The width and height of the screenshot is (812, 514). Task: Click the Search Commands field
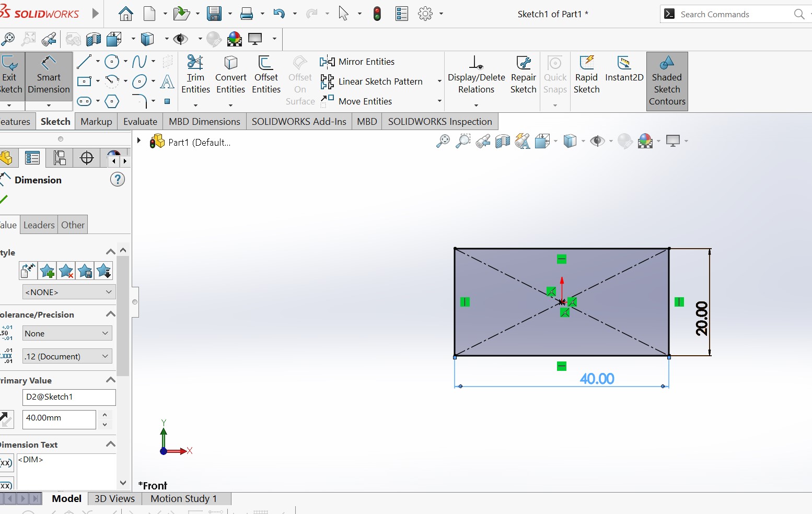click(736, 15)
